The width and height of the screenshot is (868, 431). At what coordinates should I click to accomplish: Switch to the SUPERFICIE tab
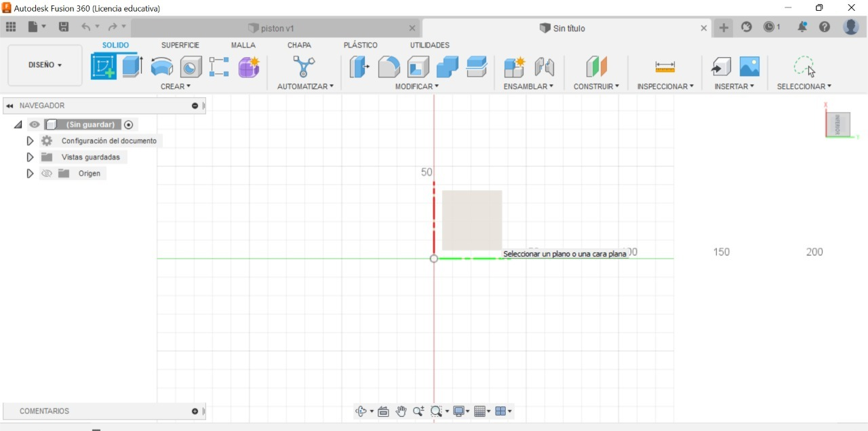coord(180,45)
